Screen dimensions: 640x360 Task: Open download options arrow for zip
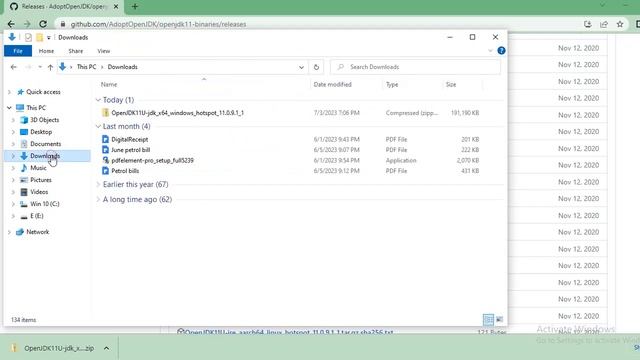coord(107,348)
